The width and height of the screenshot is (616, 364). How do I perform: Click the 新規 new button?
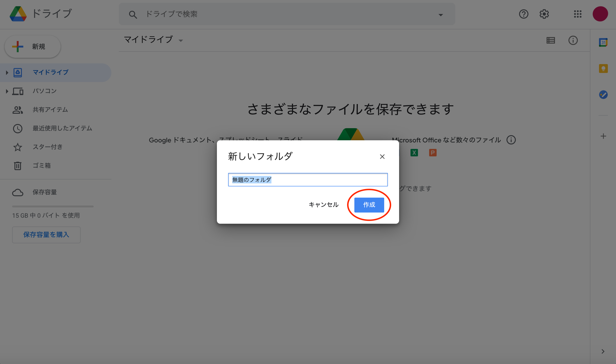(x=33, y=47)
